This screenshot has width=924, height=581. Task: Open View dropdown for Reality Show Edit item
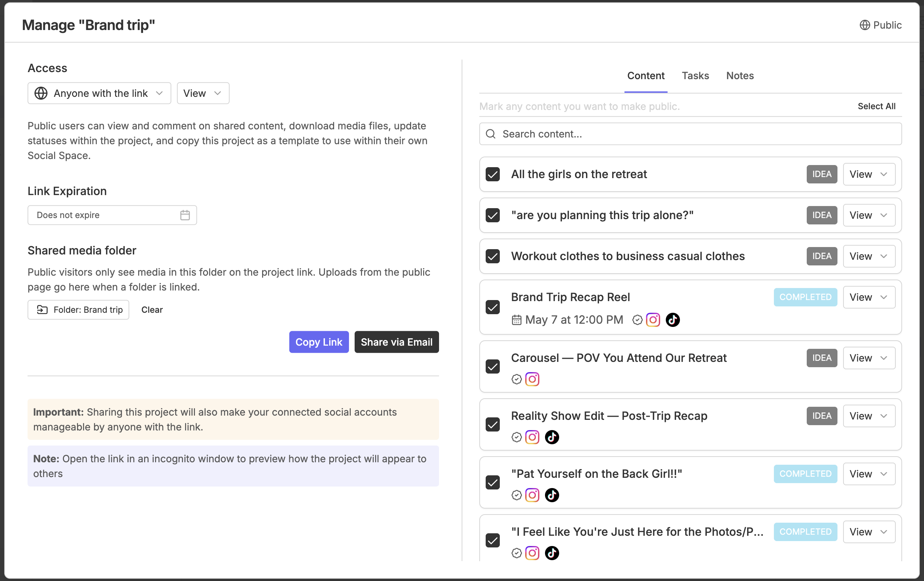(x=869, y=416)
